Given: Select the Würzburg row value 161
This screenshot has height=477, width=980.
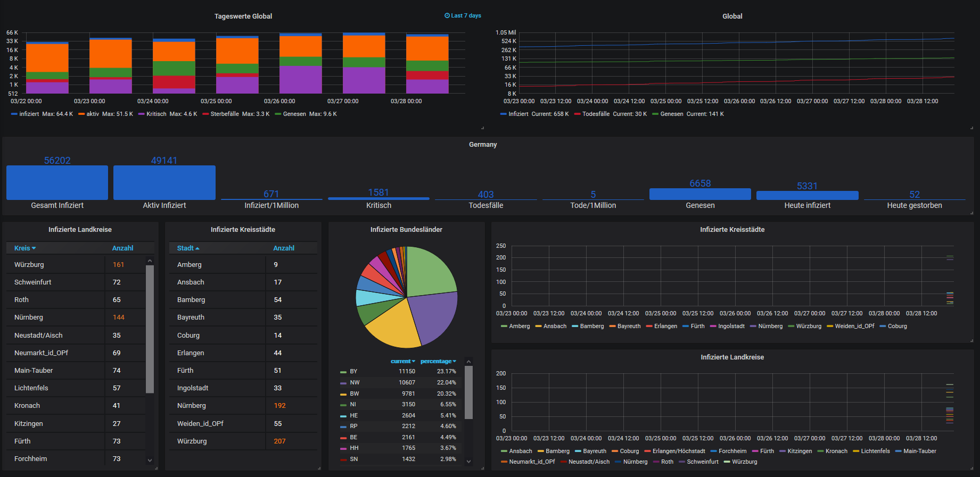Looking at the screenshot, I should click(118, 265).
